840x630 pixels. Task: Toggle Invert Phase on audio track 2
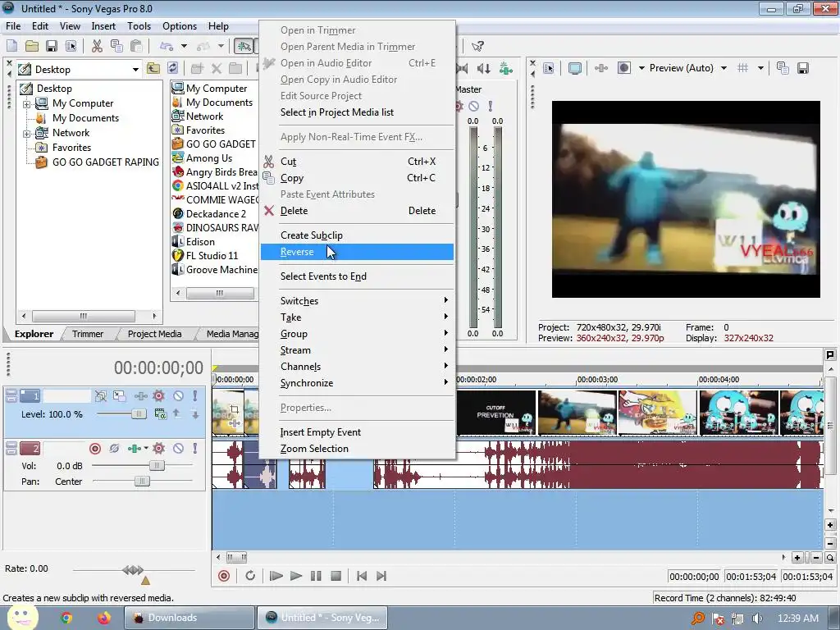(114, 449)
